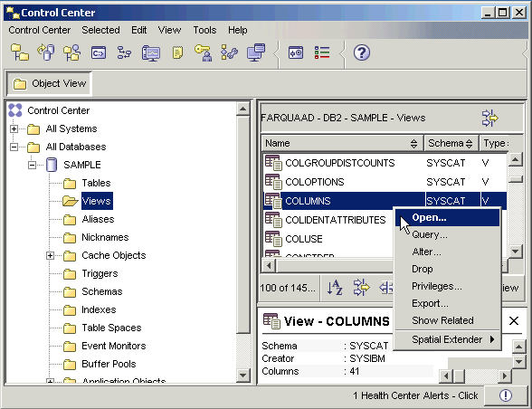Click the Tools Settings toolbar icon
The width and height of the screenshot is (532, 409).
click(x=296, y=52)
